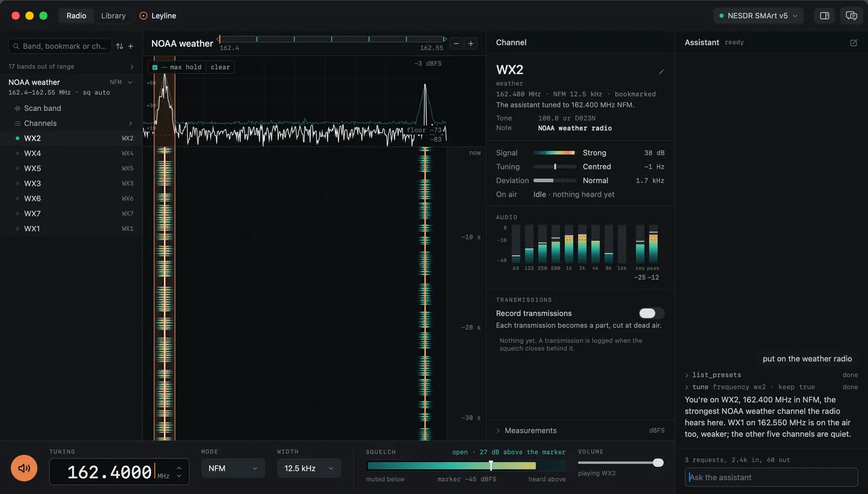
Task: Focus the Ask the assistant input
Action: pyautogui.click(x=771, y=477)
